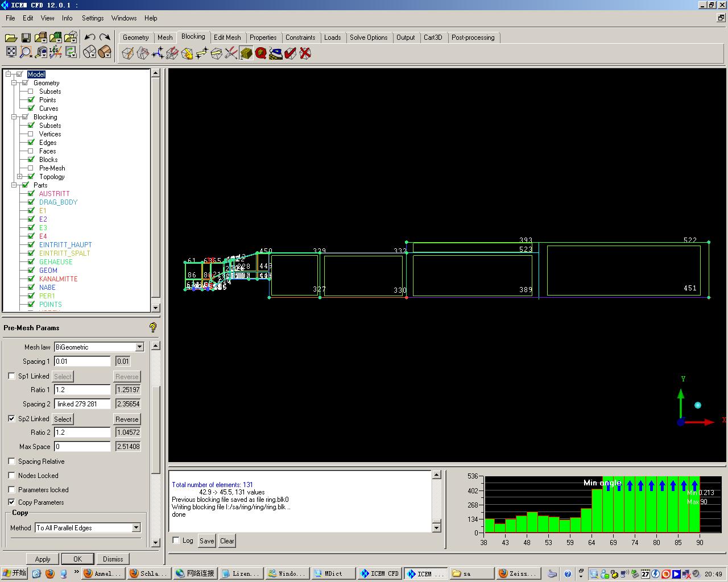Click the Dismiss button

[113, 559]
